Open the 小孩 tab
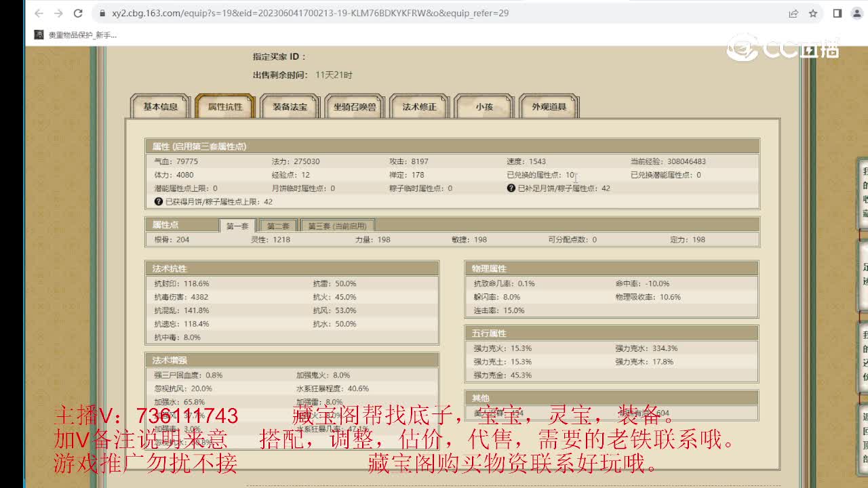The width and height of the screenshot is (868, 488). tap(484, 106)
